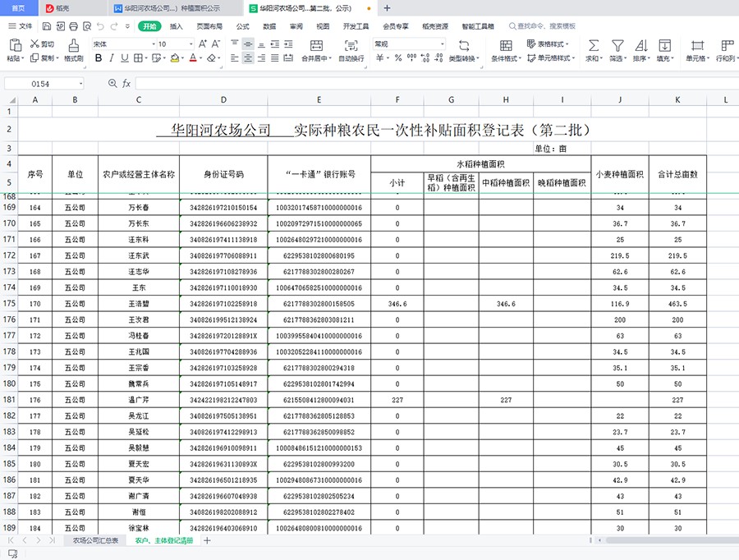The width and height of the screenshot is (739, 560).
Task: Click the Save icon in quick access toolbar
Action: click(44, 26)
